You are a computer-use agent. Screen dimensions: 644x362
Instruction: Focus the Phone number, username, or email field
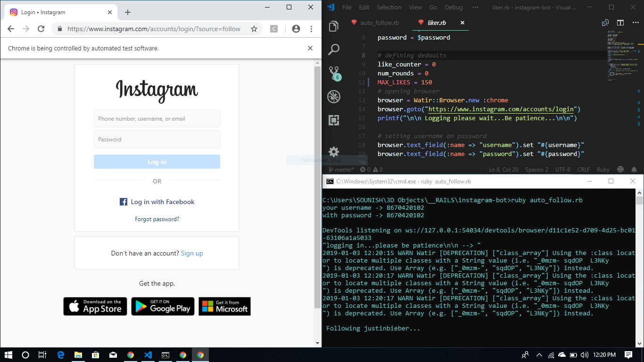(x=157, y=118)
